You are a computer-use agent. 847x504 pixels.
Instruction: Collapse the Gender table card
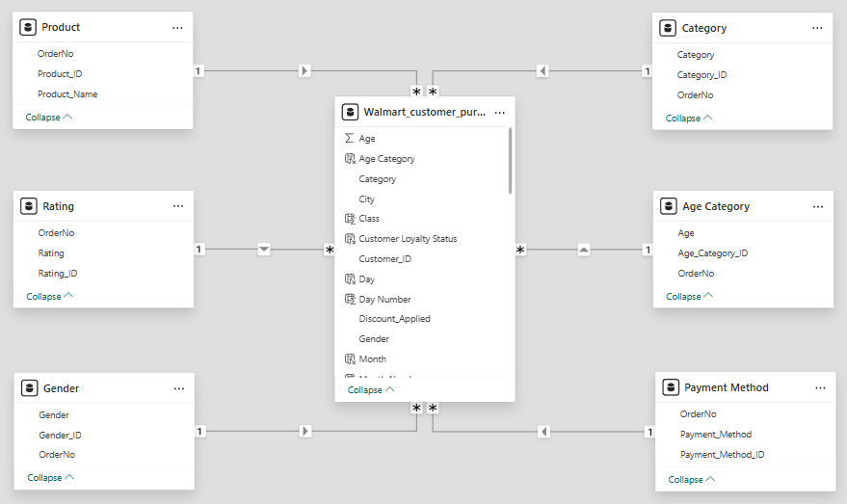tap(51, 478)
